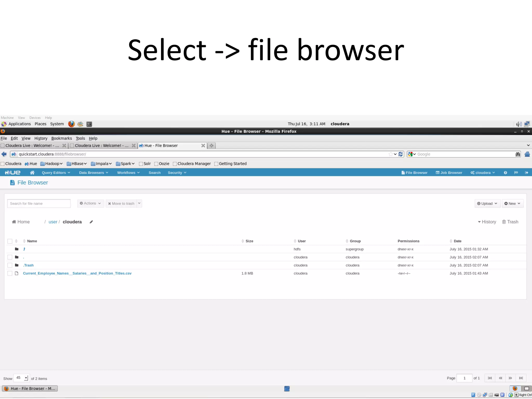This screenshot has height=399, width=532.
Task: Toggle the select-all checkbox in header
Action: [10, 241]
